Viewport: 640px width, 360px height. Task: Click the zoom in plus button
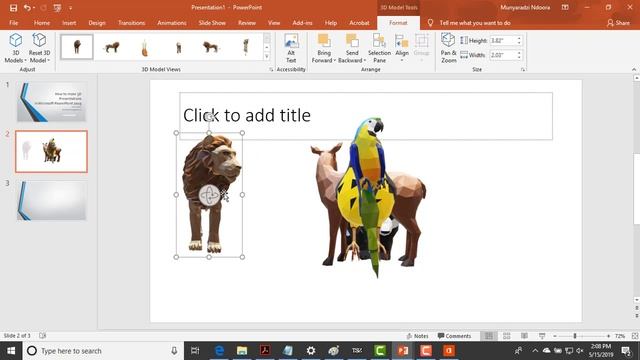point(608,336)
